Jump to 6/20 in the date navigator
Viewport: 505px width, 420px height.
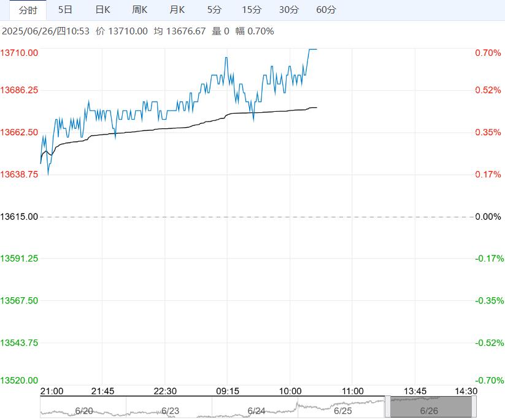[x=83, y=410]
